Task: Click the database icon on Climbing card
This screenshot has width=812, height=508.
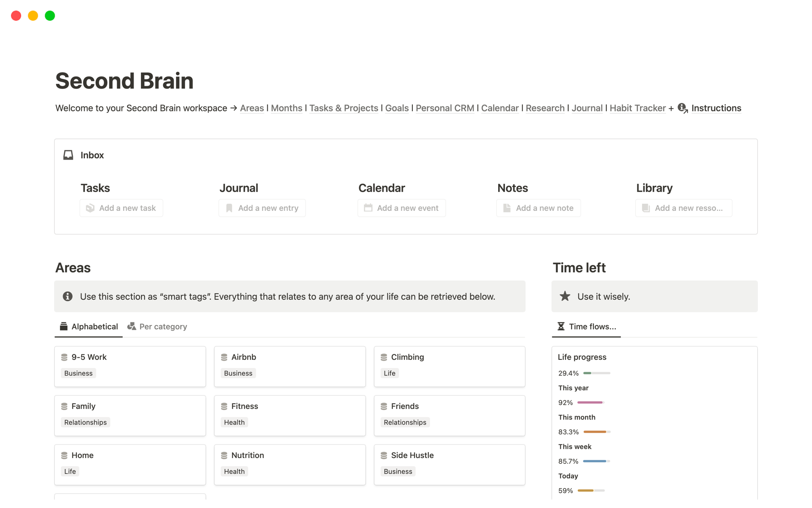Action: point(384,357)
